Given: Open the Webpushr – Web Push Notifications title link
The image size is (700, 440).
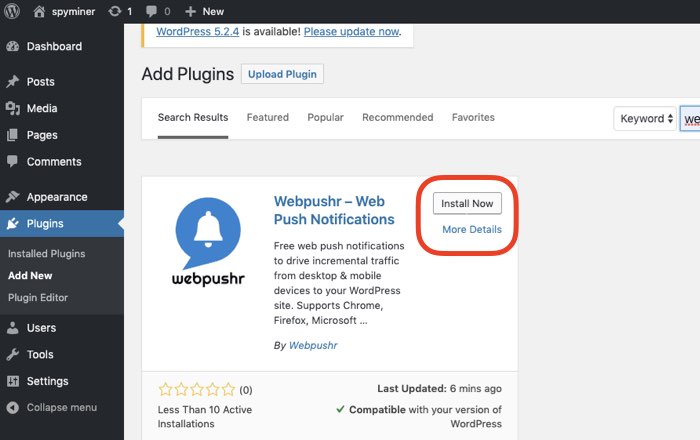Looking at the screenshot, I should pos(334,210).
